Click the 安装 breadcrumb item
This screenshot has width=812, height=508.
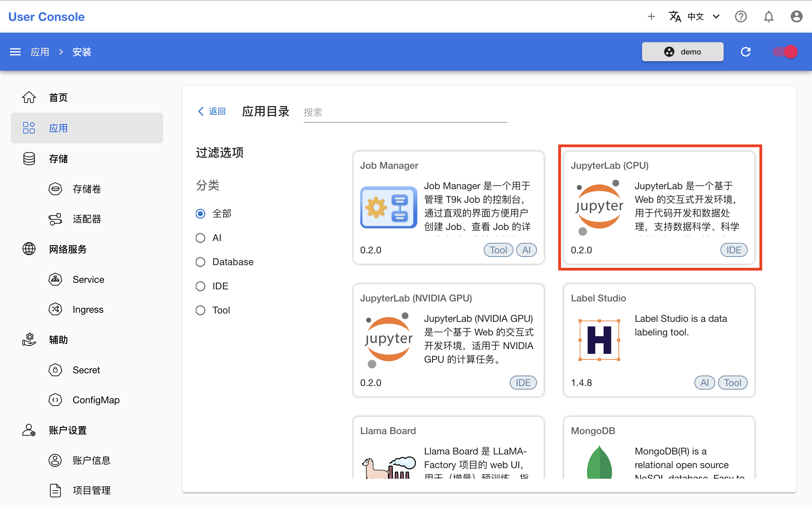pyautogui.click(x=82, y=52)
